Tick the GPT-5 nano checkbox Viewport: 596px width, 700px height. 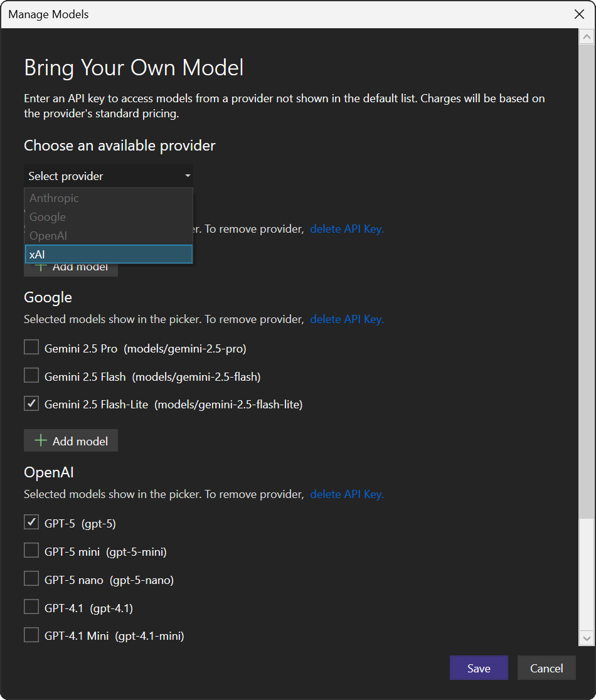pos(31,578)
